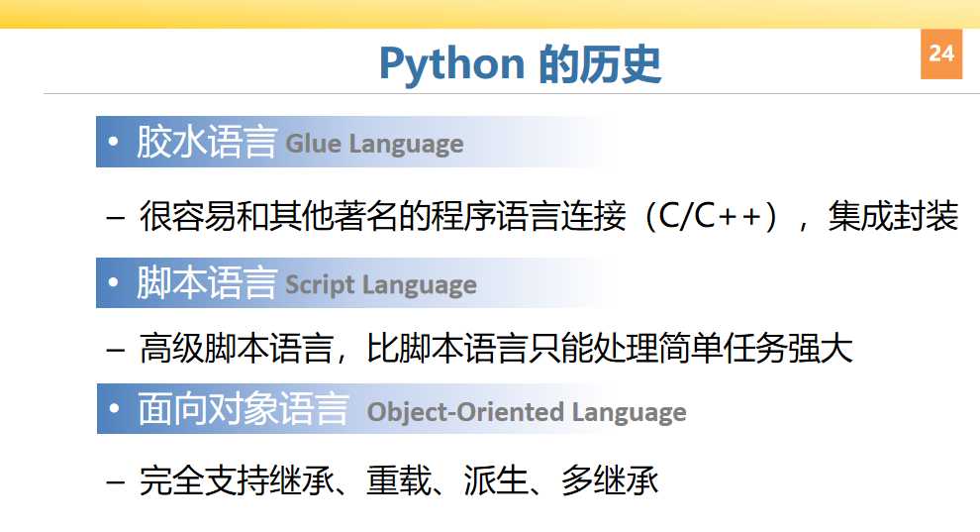The height and width of the screenshot is (532, 980).
Task: Select the "脚本语言" heading text
Action: click(206, 284)
